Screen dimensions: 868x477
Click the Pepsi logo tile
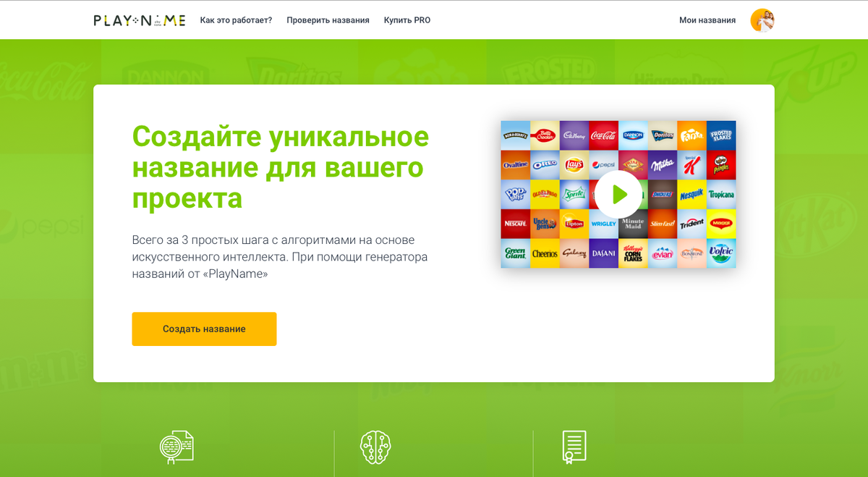603,165
